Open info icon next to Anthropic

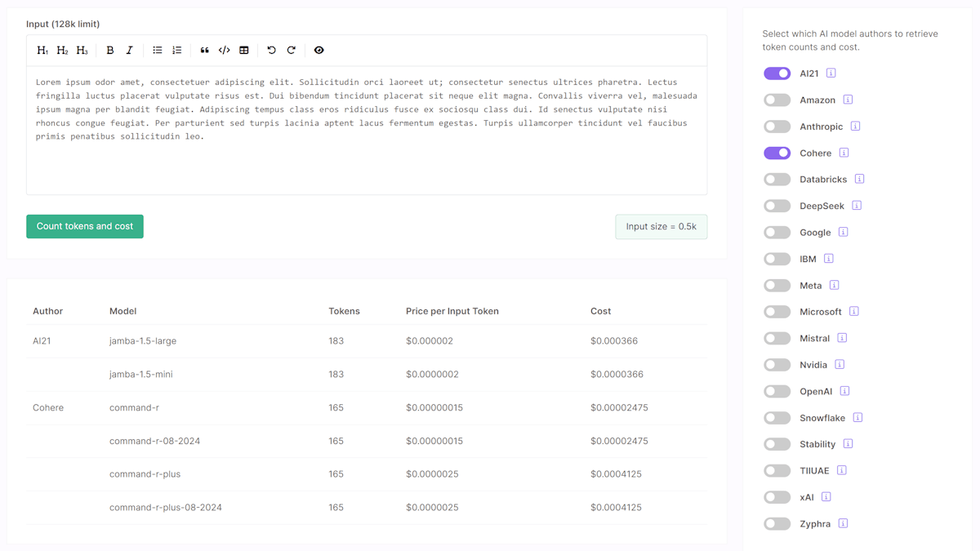pos(855,127)
